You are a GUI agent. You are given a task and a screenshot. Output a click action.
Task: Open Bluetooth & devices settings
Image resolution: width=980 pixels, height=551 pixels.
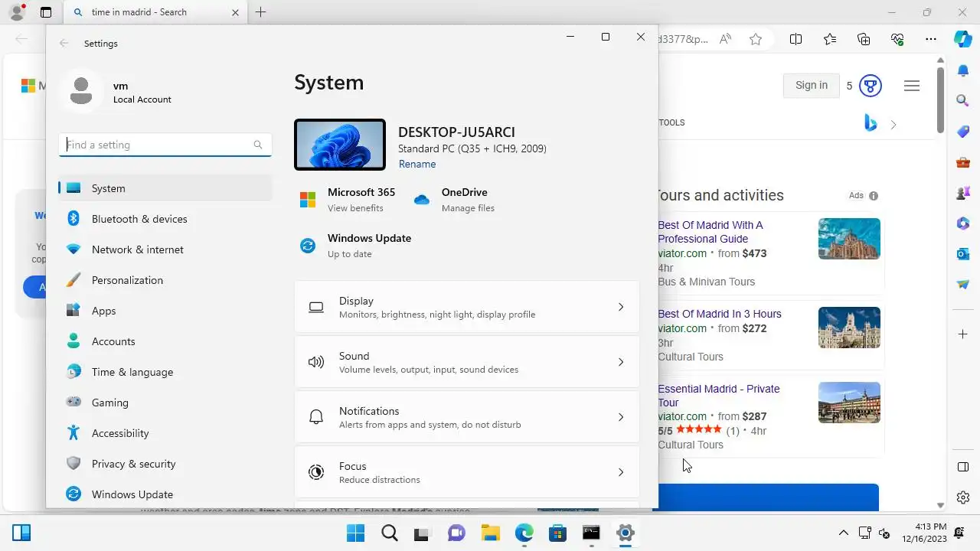tap(165, 219)
